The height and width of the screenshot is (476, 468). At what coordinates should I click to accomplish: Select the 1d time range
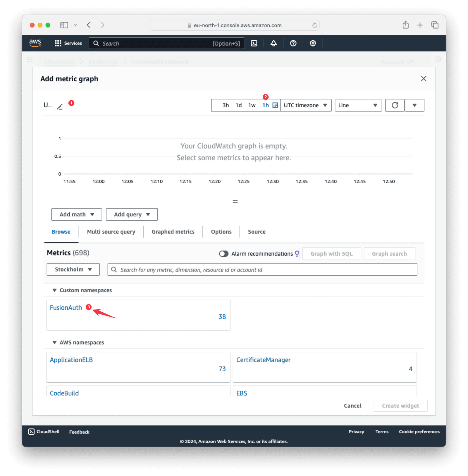coord(239,105)
